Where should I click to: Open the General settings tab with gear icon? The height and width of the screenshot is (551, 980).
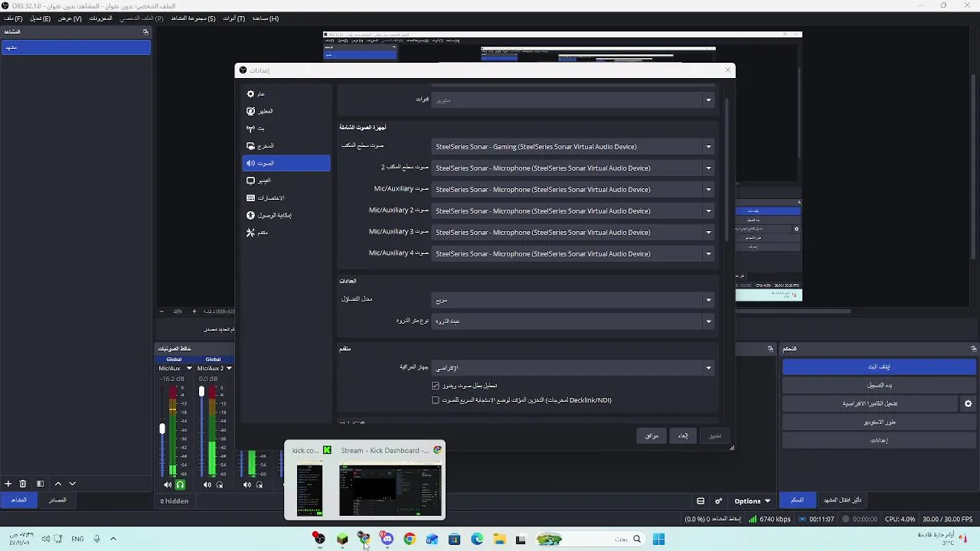pos(286,94)
